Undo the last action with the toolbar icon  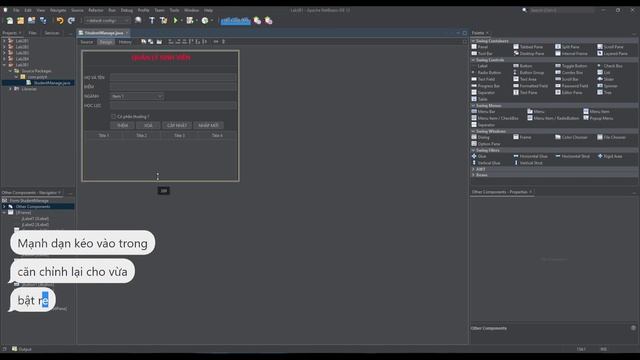(60, 20)
